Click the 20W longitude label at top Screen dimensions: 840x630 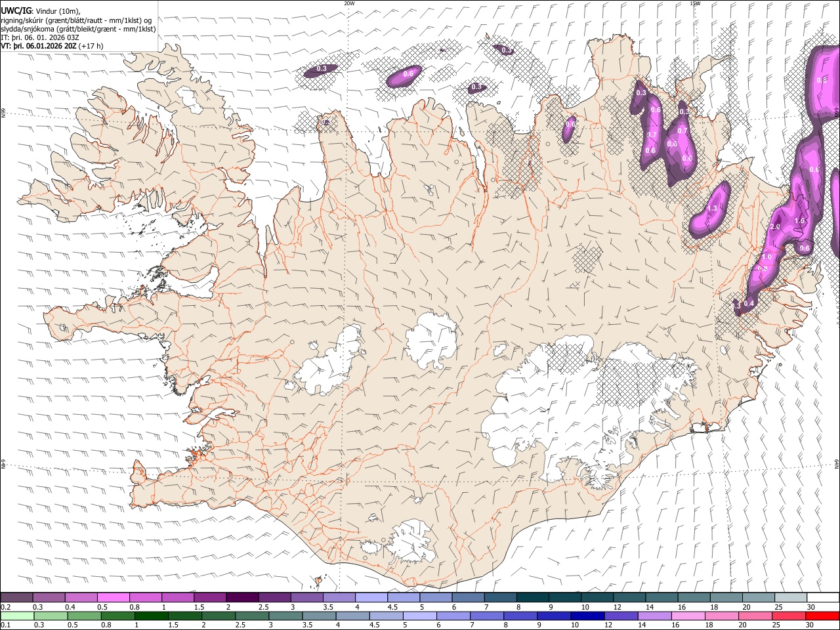pyautogui.click(x=349, y=3)
